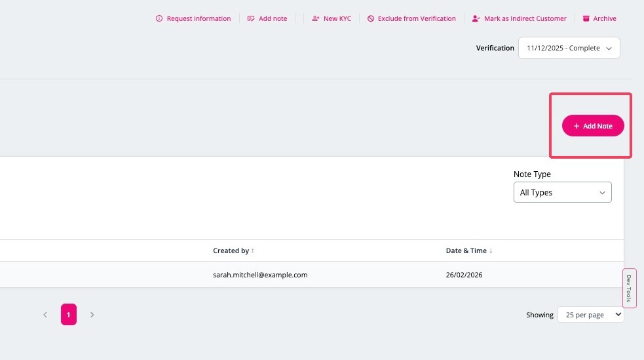Expand the Note Type All Types dropdown
This screenshot has height=360, width=644.
[562, 192]
